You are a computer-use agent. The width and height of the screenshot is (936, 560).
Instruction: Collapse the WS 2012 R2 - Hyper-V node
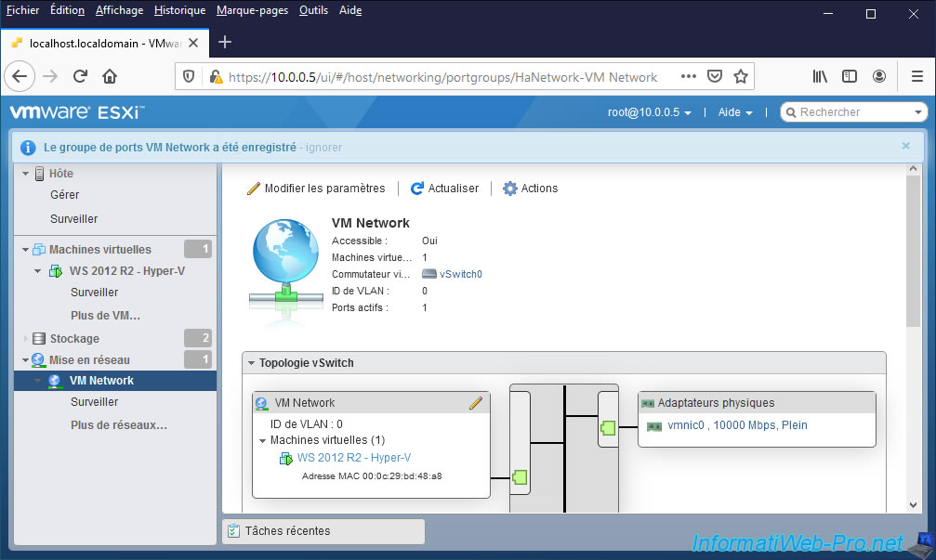pyautogui.click(x=37, y=271)
